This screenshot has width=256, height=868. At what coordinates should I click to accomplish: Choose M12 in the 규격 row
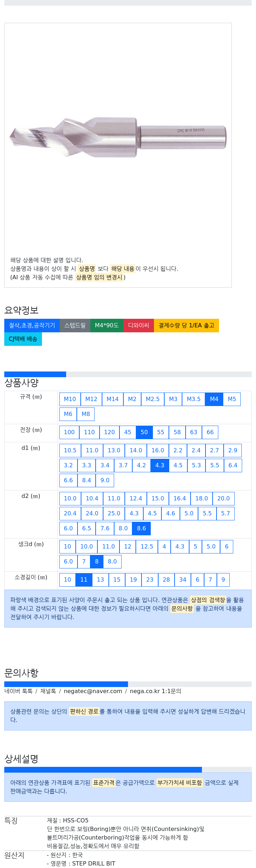91,399
